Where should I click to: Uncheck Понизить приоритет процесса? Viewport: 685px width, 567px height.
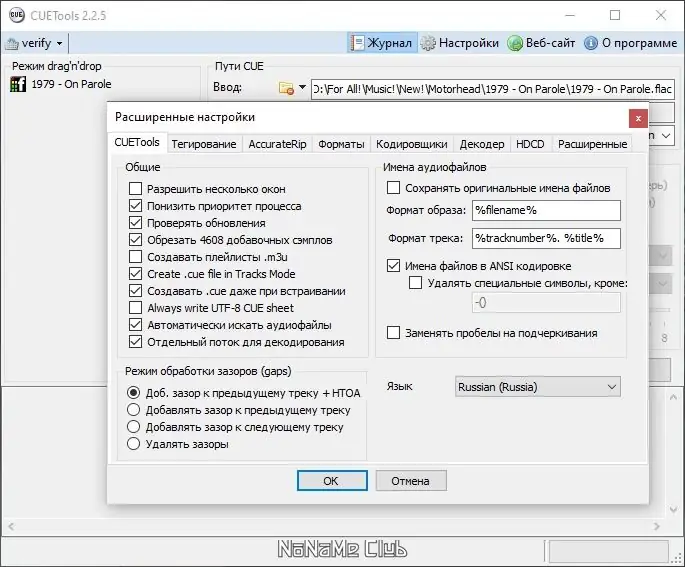coord(135,206)
